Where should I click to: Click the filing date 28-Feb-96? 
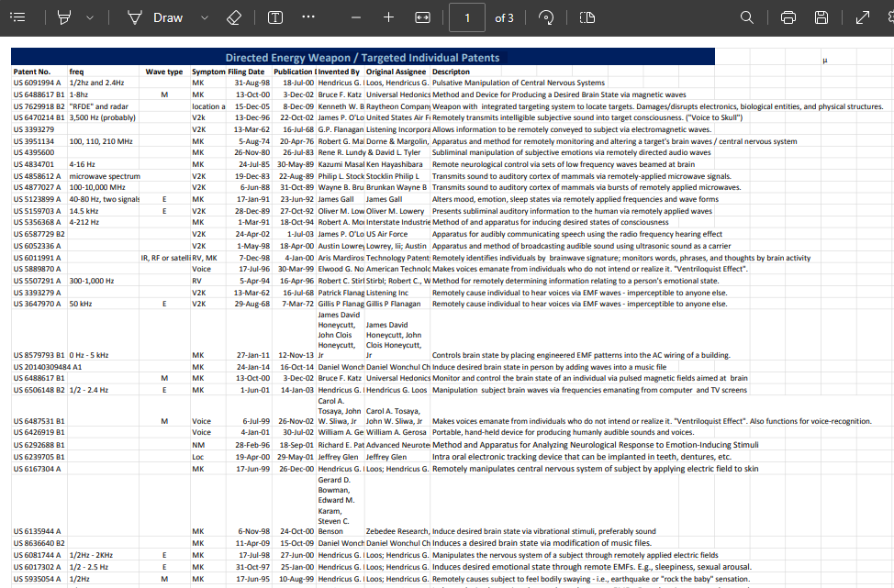coord(252,445)
